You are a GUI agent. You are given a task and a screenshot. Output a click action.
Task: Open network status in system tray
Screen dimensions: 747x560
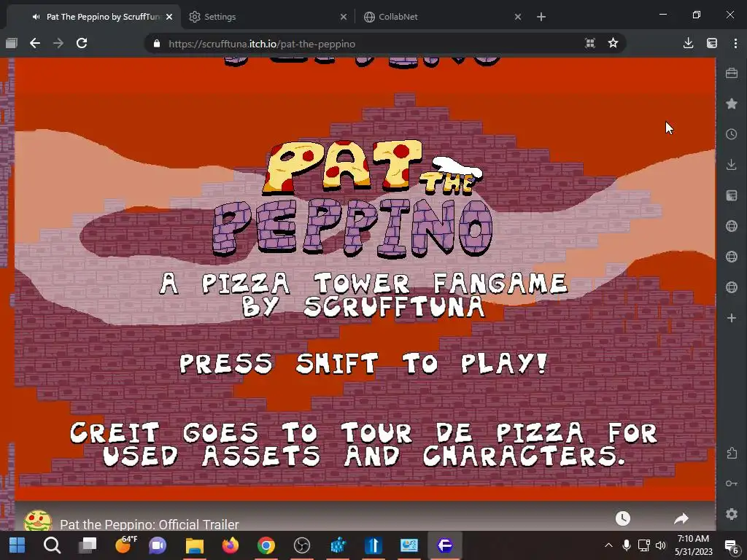(x=643, y=545)
